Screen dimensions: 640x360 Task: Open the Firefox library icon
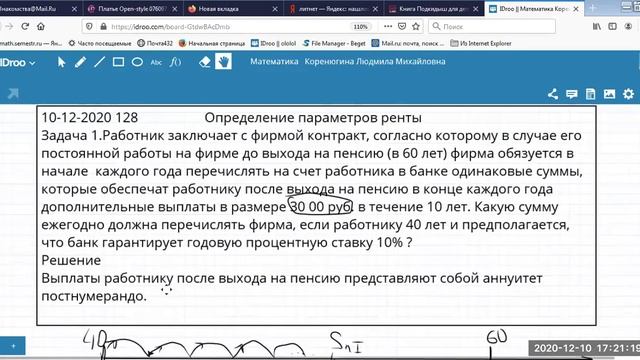pos(597,27)
